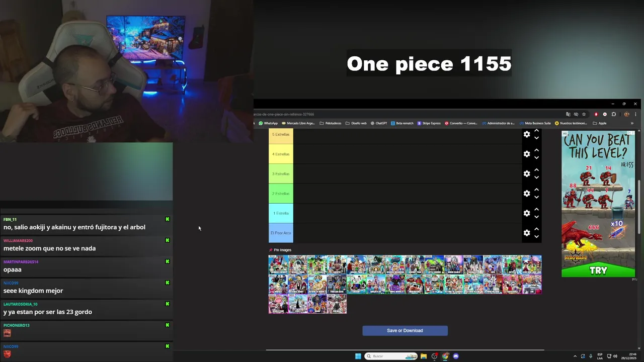The width and height of the screenshot is (644, 362).
Task: Click the 3 Estrellas tier label
Action: [281, 173]
